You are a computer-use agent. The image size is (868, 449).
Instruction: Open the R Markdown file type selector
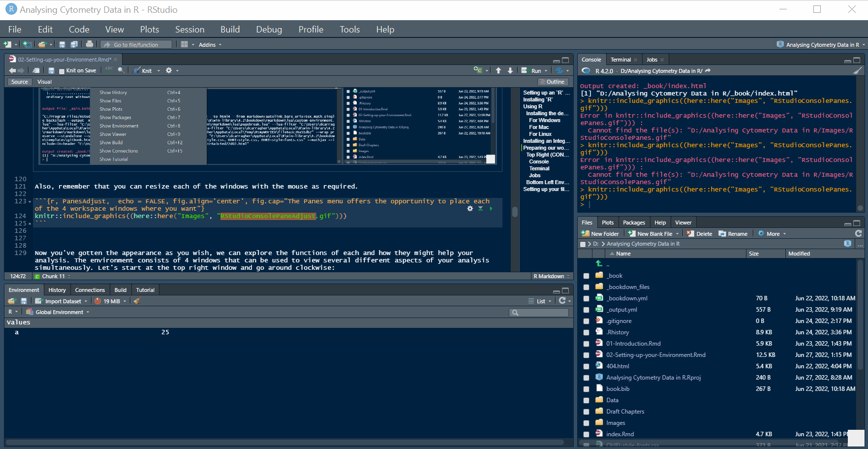[551, 276]
